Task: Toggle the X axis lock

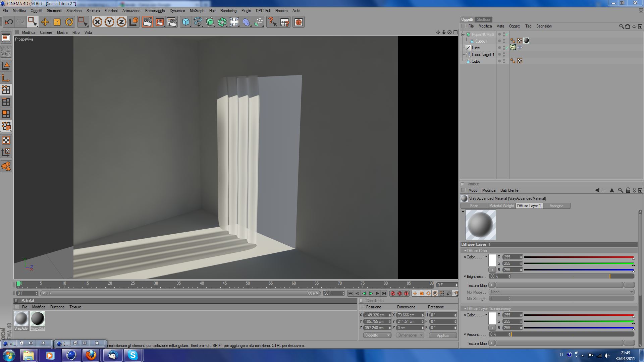Action: pyautogui.click(x=97, y=22)
